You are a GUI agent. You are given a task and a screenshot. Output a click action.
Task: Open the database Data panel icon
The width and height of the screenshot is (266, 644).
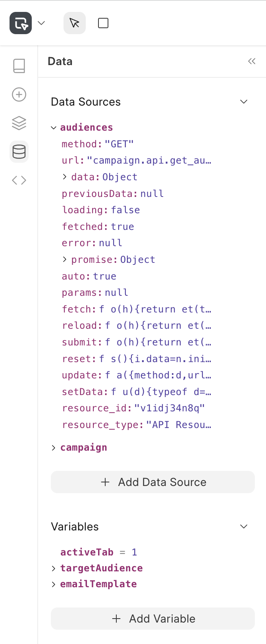[19, 152]
